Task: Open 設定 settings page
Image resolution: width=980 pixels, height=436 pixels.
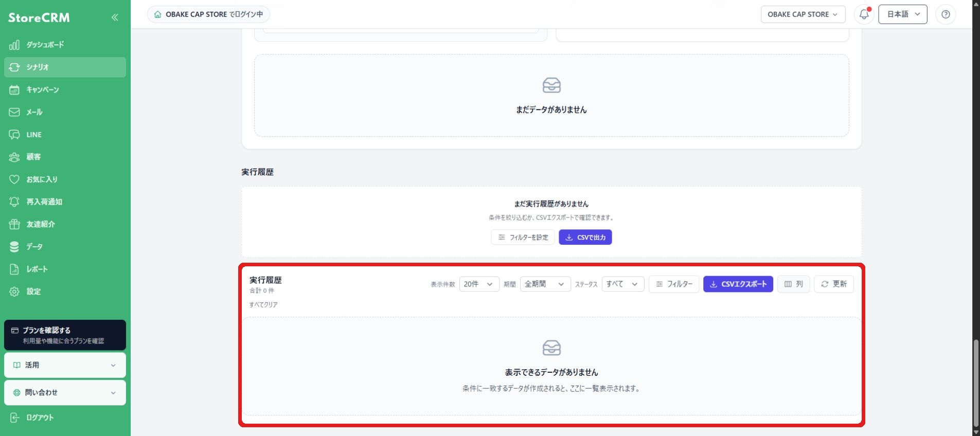Action: (x=65, y=292)
